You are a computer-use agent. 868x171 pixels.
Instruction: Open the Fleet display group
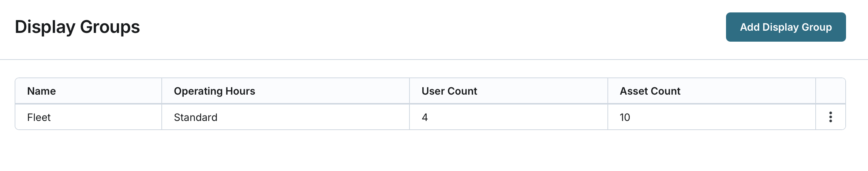[x=39, y=117]
